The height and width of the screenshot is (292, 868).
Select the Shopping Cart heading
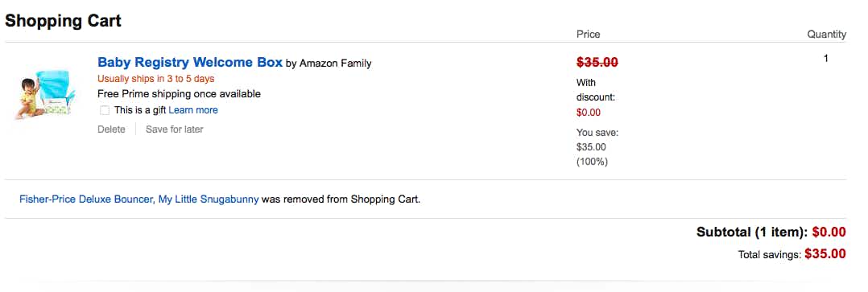pyautogui.click(x=63, y=21)
